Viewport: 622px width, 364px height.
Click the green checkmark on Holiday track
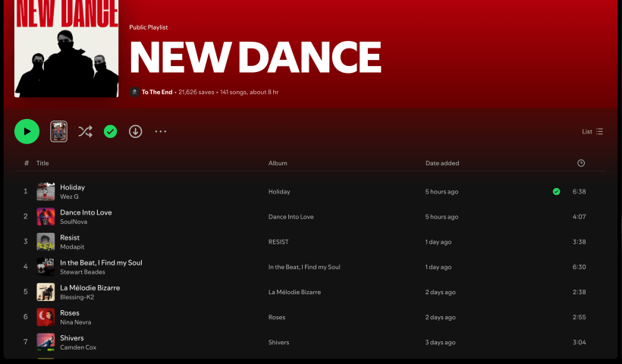point(556,192)
